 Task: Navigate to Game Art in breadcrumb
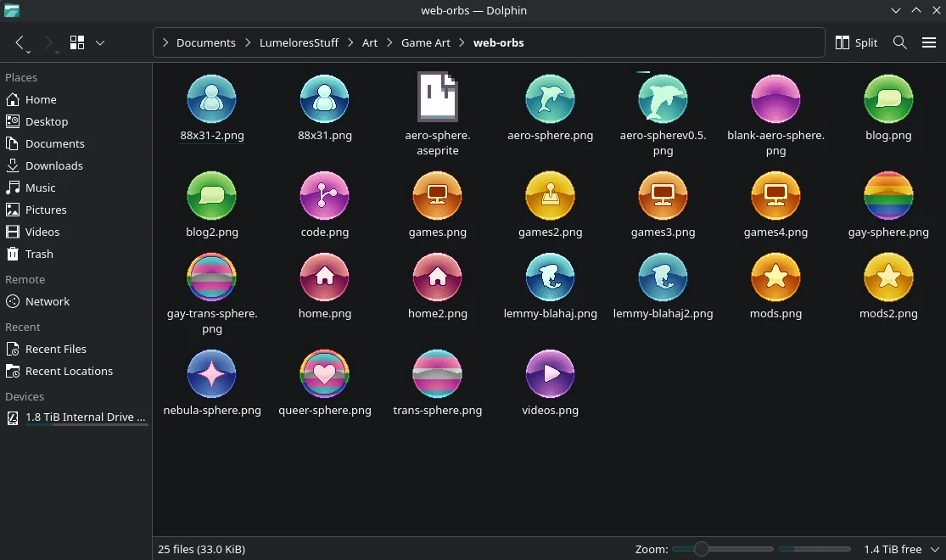[x=425, y=42]
